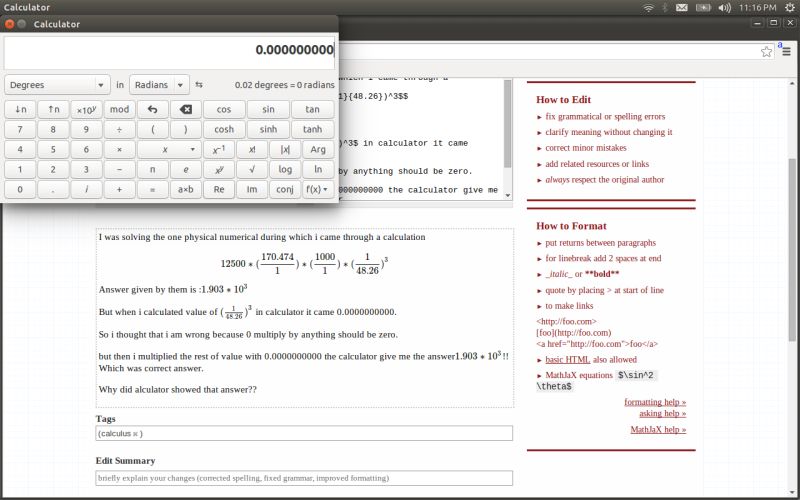Click the log function button
Image resolution: width=800 pixels, height=500 pixels.
pos(285,169)
